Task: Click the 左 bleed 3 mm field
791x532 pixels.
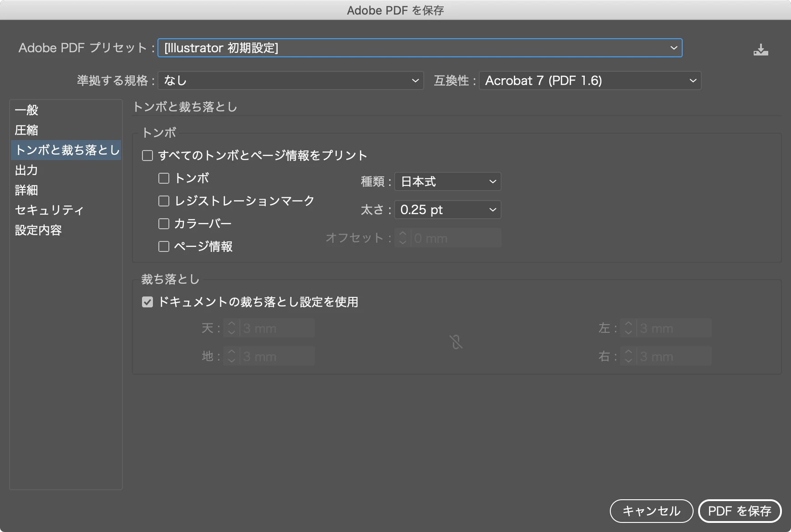Action: 674,328
